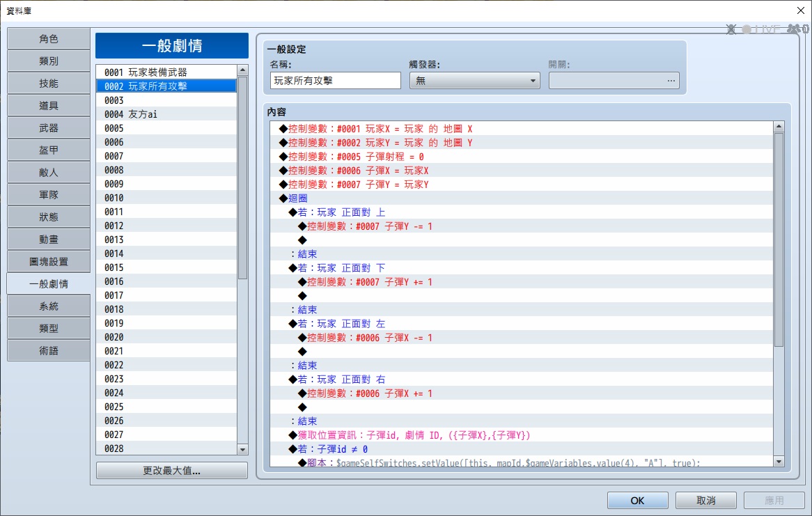Select the 動畫 tab
The height and width of the screenshot is (516, 812).
pyautogui.click(x=49, y=240)
